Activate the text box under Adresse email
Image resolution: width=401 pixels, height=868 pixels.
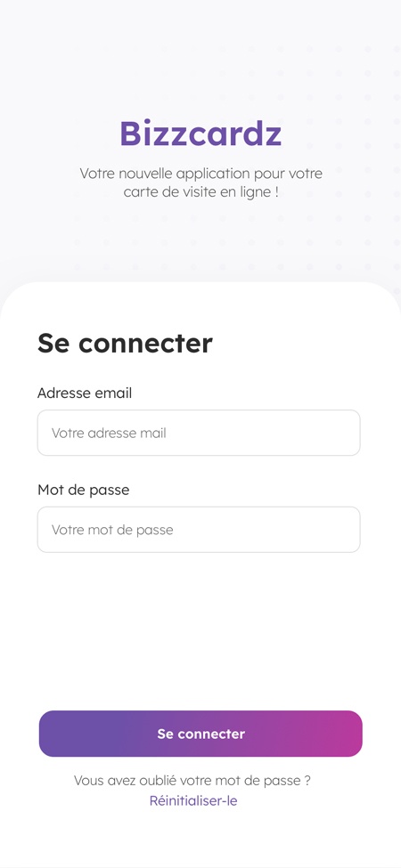pos(199,433)
